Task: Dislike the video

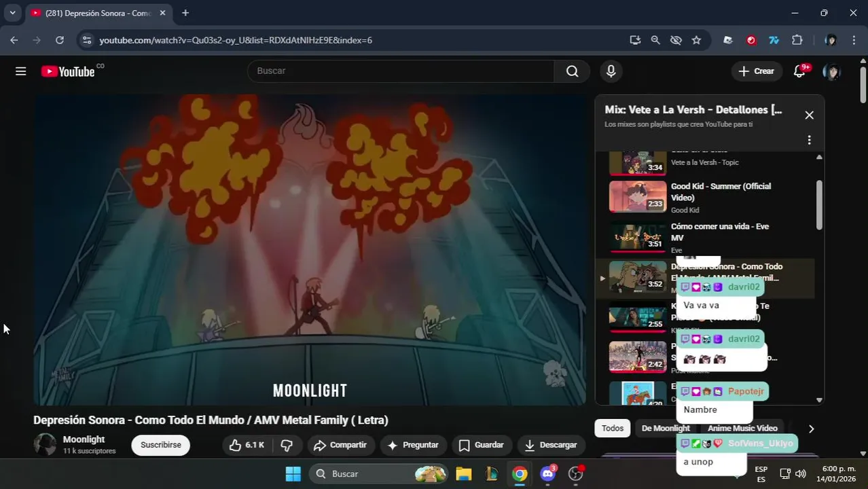Action: 287,445
